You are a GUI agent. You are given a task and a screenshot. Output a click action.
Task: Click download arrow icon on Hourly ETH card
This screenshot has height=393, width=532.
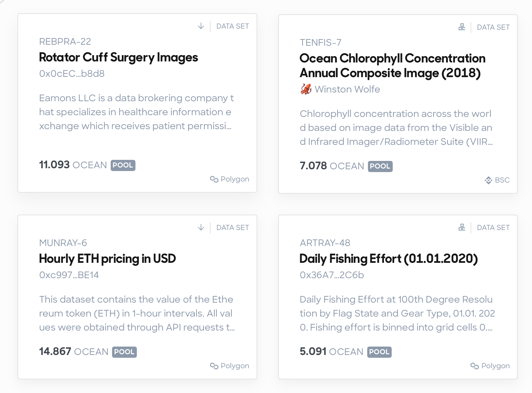(201, 228)
